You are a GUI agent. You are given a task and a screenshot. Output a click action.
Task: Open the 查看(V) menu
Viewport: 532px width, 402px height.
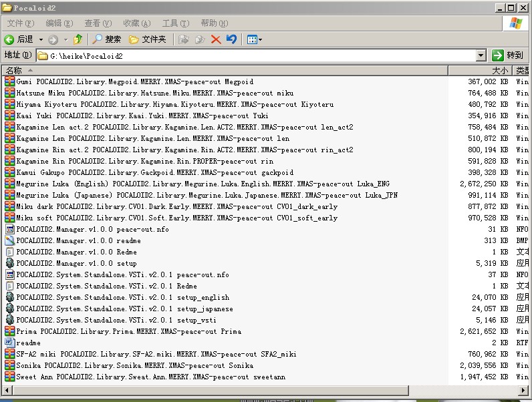(x=98, y=23)
